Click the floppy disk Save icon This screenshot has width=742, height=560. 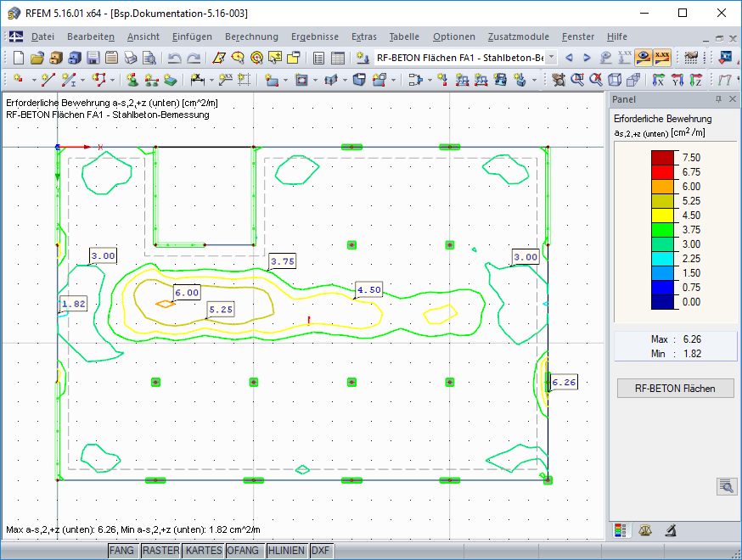click(93, 58)
